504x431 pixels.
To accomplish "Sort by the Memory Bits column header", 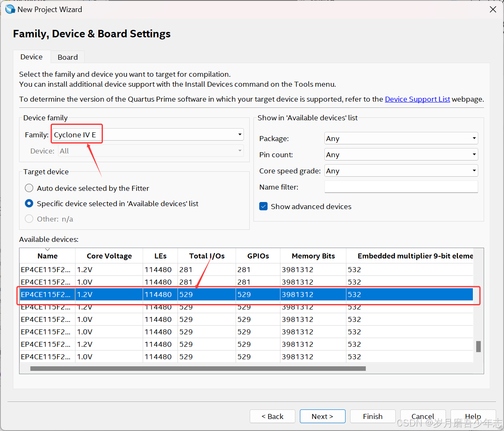I will (313, 256).
